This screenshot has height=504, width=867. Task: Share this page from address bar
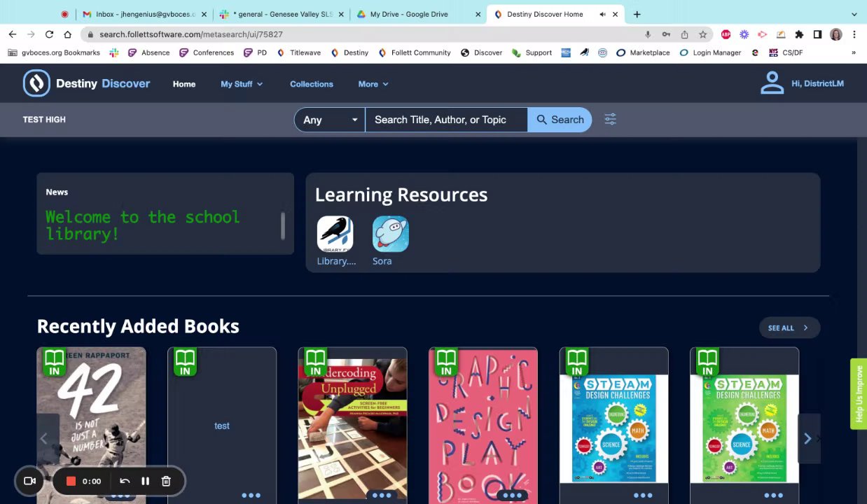pos(684,34)
